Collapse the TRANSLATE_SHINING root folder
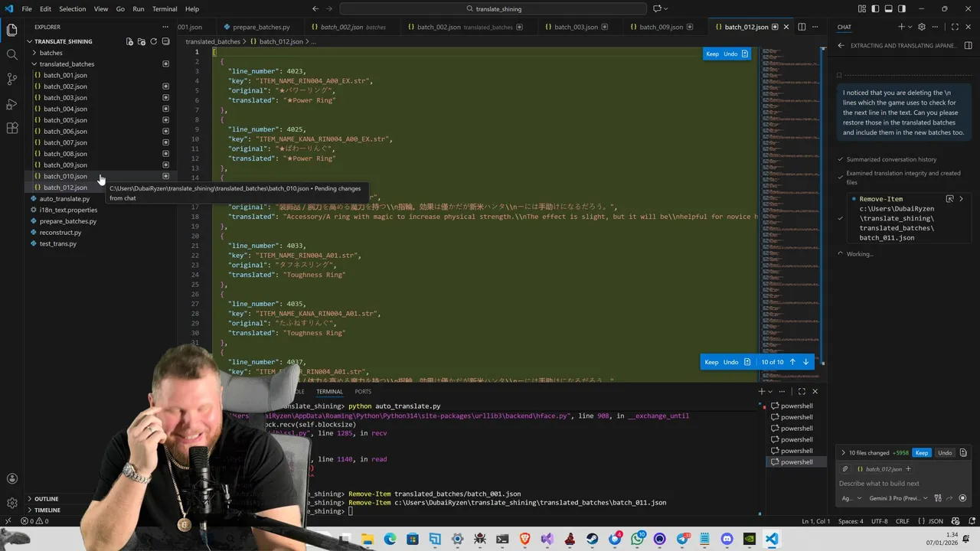 point(63,41)
